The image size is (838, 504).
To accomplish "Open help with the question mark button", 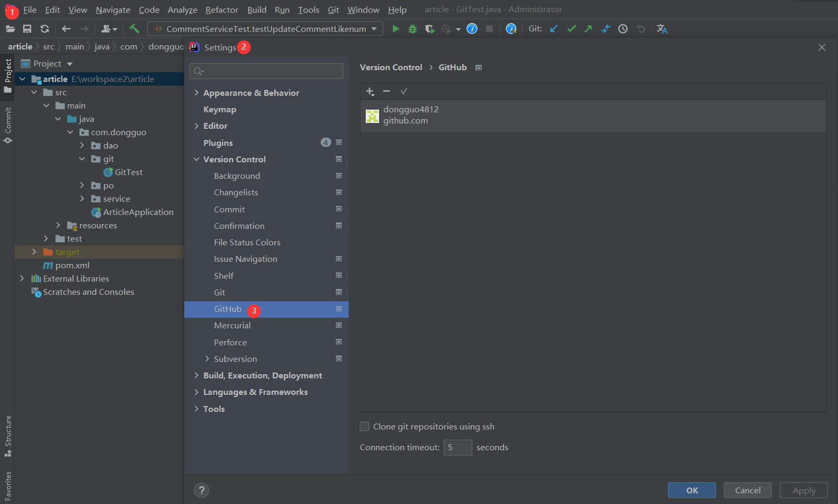I will (x=201, y=490).
